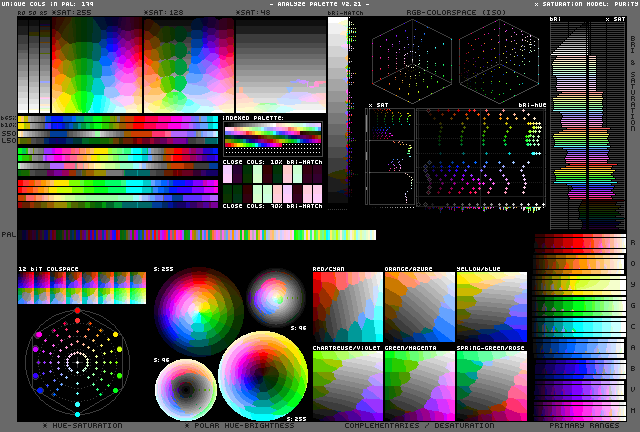
Task: Click the Red/Cyan complementary diagram
Action: pyautogui.click(x=347, y=306)
